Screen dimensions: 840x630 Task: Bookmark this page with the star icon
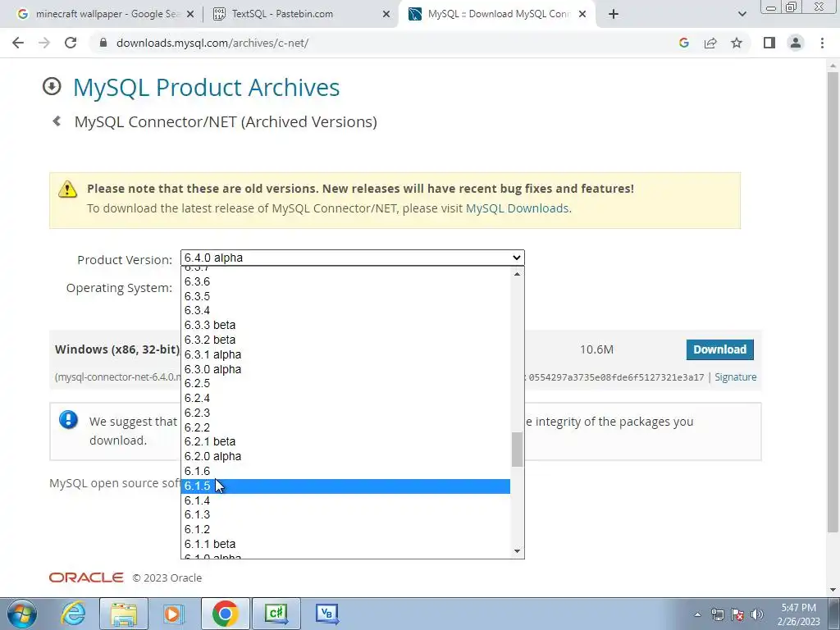tap(737, 43)
